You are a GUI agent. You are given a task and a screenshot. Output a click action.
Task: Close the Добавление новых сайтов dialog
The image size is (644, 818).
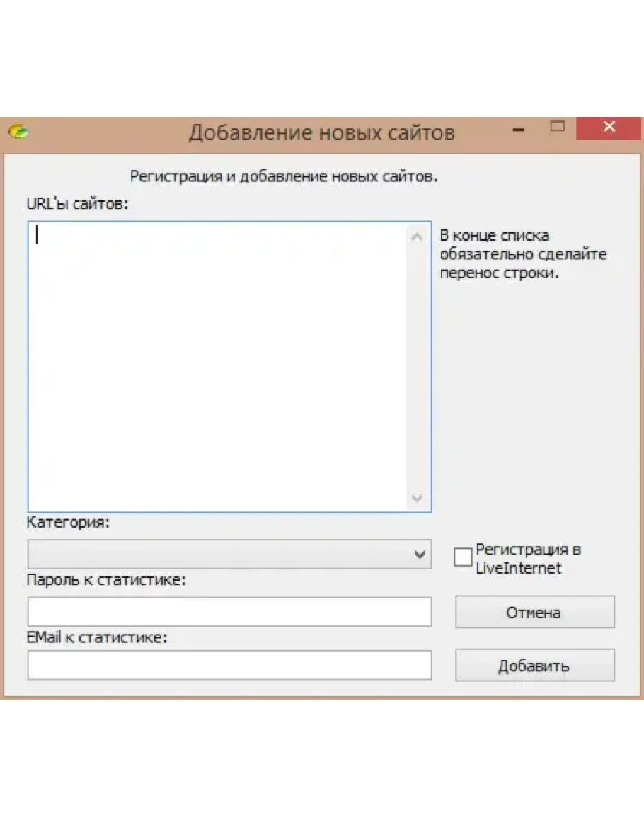(x=609, y=128)
